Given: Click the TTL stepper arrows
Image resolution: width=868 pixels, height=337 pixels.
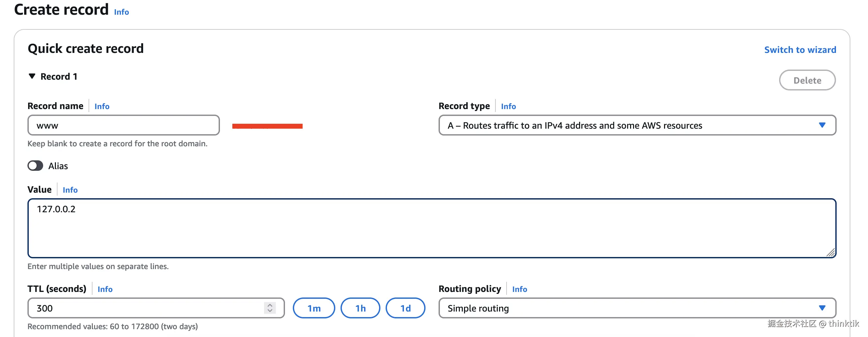Looking at the screenshot, I should pyautogui.click(x=270, y=308).
